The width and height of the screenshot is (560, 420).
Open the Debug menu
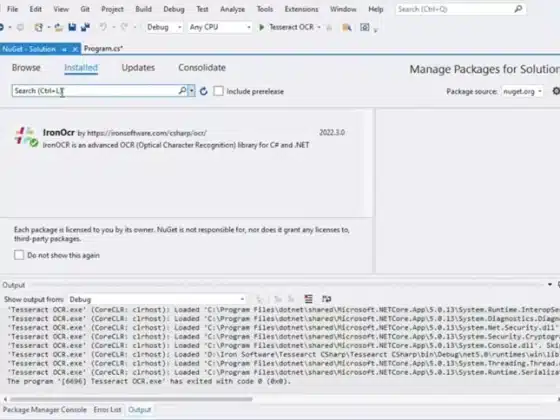174,9
